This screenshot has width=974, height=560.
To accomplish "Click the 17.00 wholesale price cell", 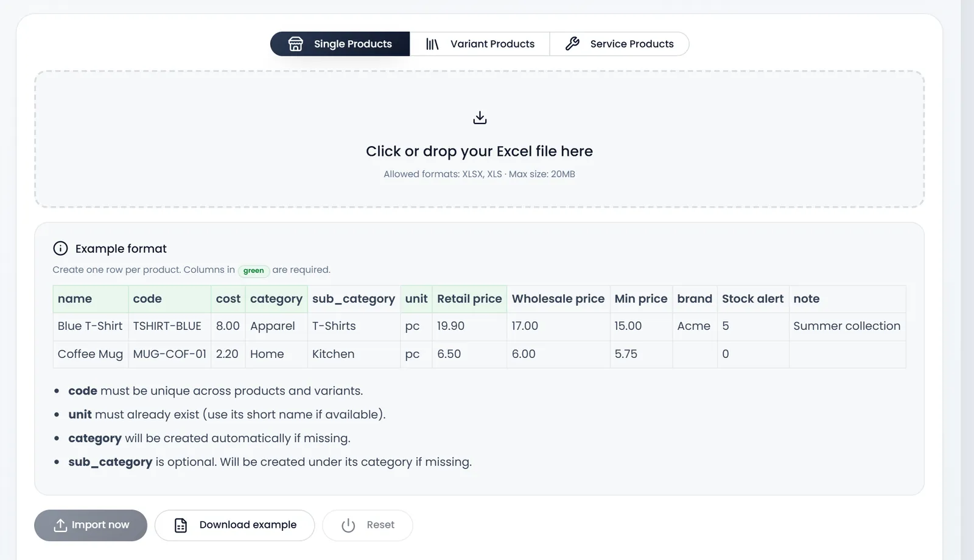I will pyautogui.click(x=558, y=326).
